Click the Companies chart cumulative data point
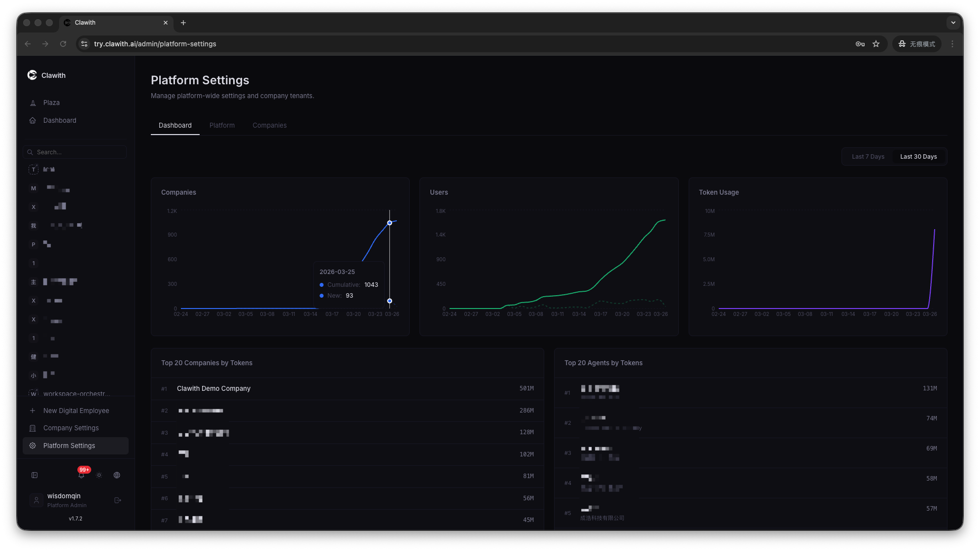980x551 pixels. pos(389,223)
